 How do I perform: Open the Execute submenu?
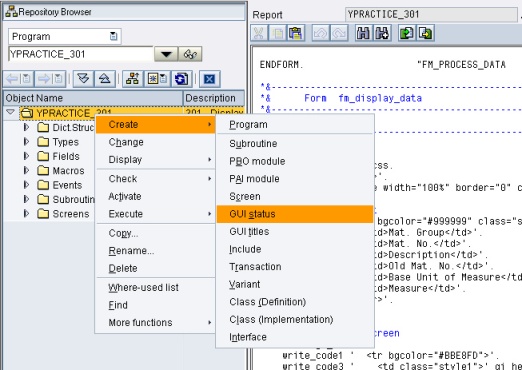pyautogui.click(x=155, y=214)
